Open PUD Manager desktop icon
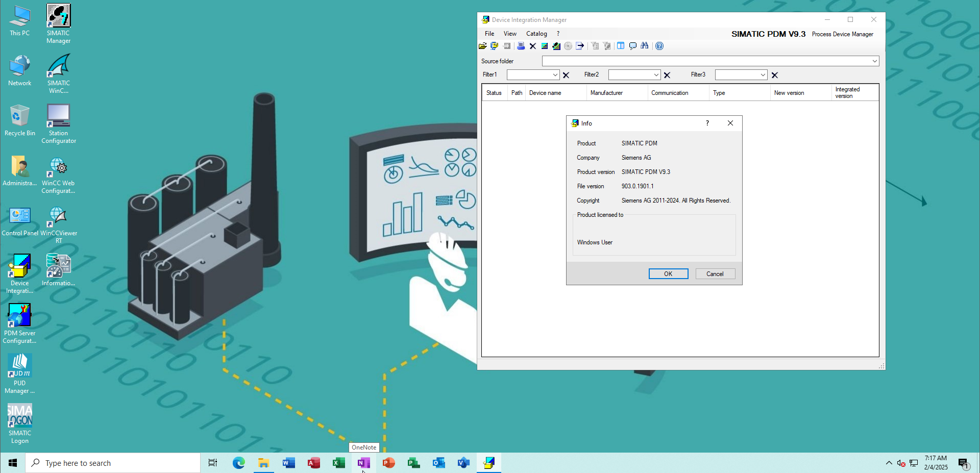This screenshot has width=980, height=473. coord(20,374)
